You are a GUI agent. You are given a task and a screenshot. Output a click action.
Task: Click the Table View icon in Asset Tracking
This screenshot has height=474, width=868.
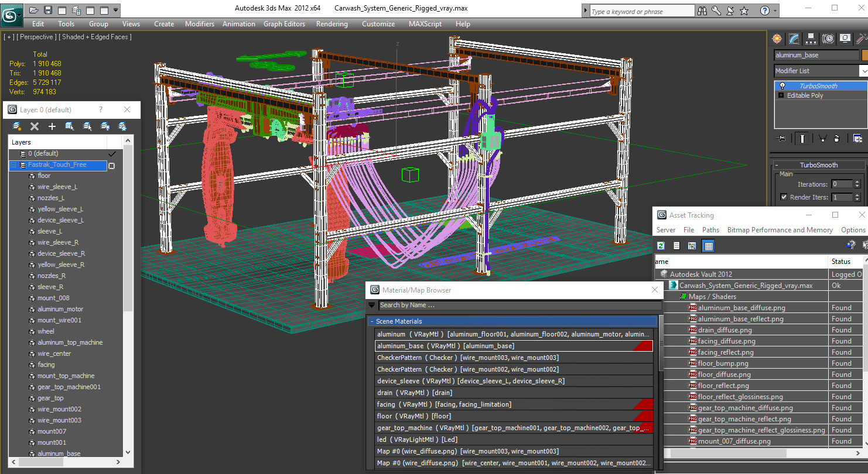[708, 246]
